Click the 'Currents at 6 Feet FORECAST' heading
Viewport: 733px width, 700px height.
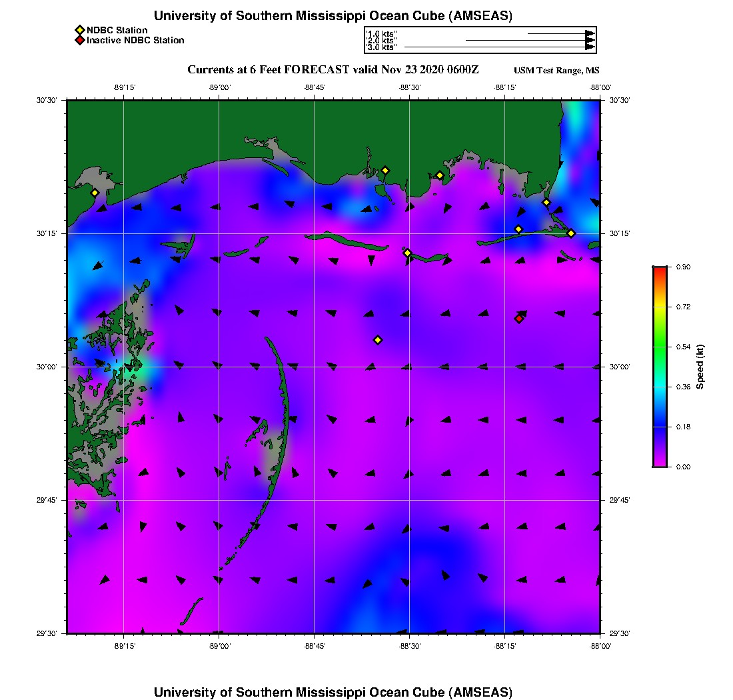(x=333, y=70)
